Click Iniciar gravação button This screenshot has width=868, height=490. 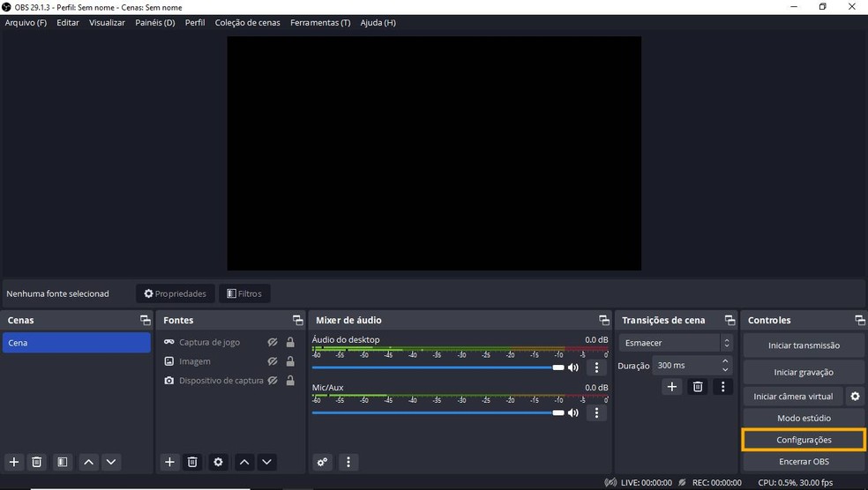[804, 372]
